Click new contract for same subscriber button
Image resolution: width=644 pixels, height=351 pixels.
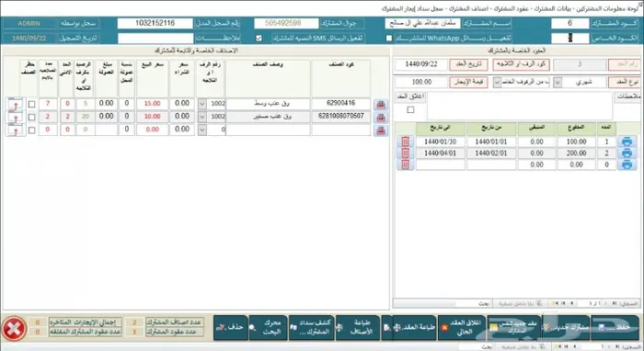tap(514, 328)
